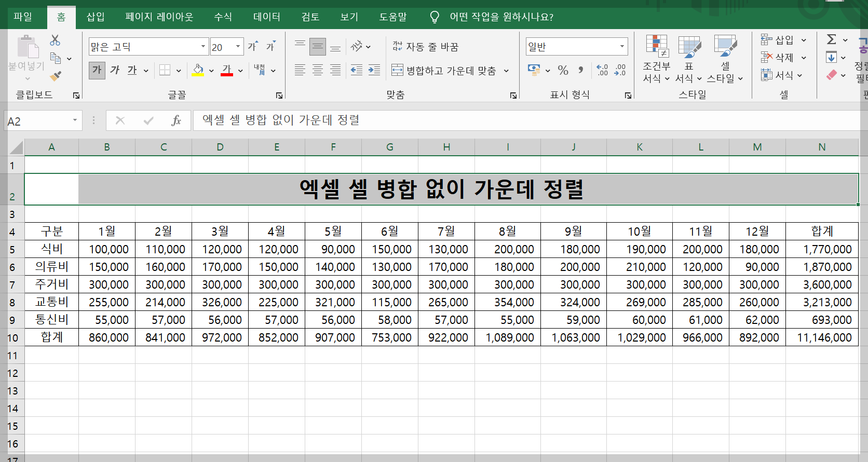Toggle middle vertical alignment
The height and width of the screenshot is (462, 868).
(x=318, y=47)
